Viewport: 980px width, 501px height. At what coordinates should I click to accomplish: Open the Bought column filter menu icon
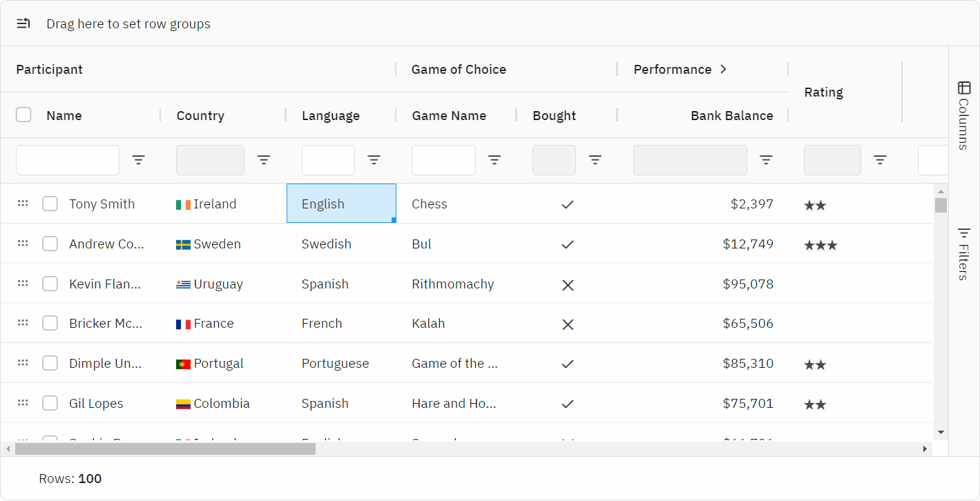[x=595, y=160]
